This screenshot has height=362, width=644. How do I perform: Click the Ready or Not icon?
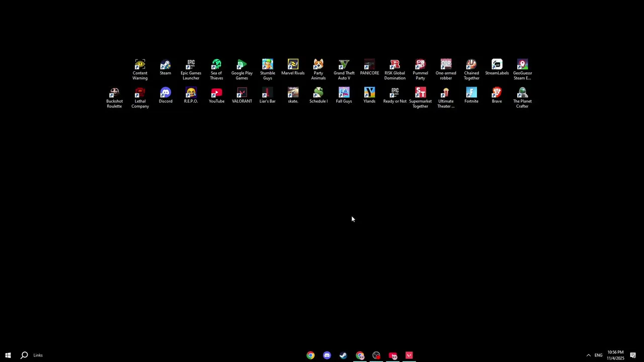click(x=395, y=96)
